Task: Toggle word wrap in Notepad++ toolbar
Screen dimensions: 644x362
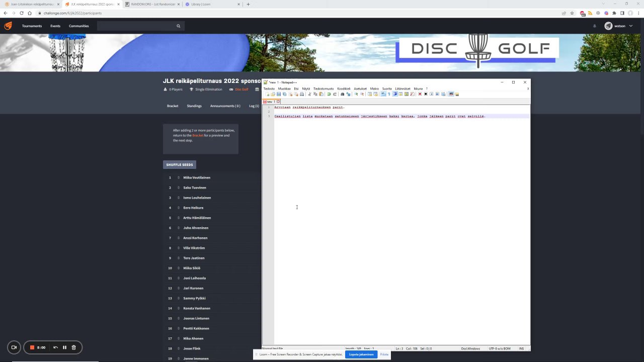Action: (383, 94)
